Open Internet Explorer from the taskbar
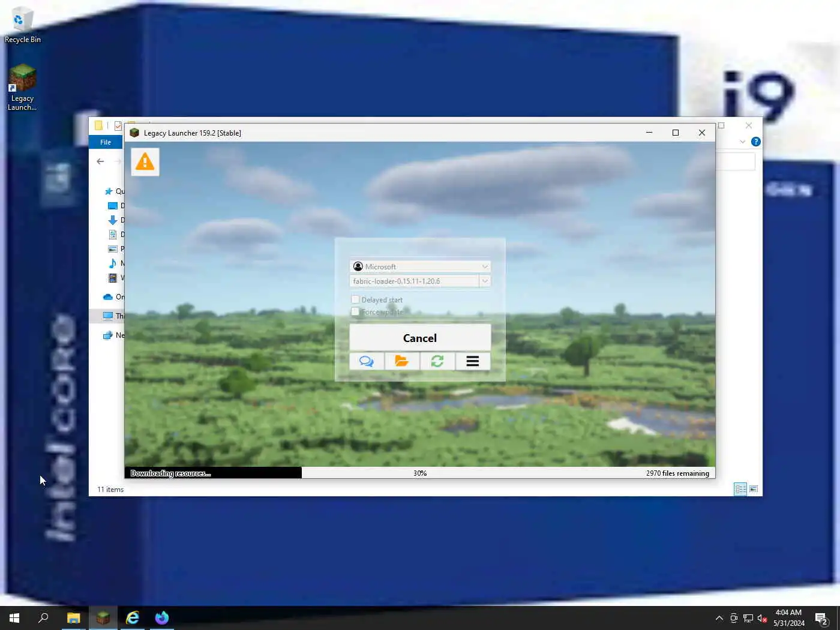The width and height of the screenshot is (840, 630). (x=133, y=617)
